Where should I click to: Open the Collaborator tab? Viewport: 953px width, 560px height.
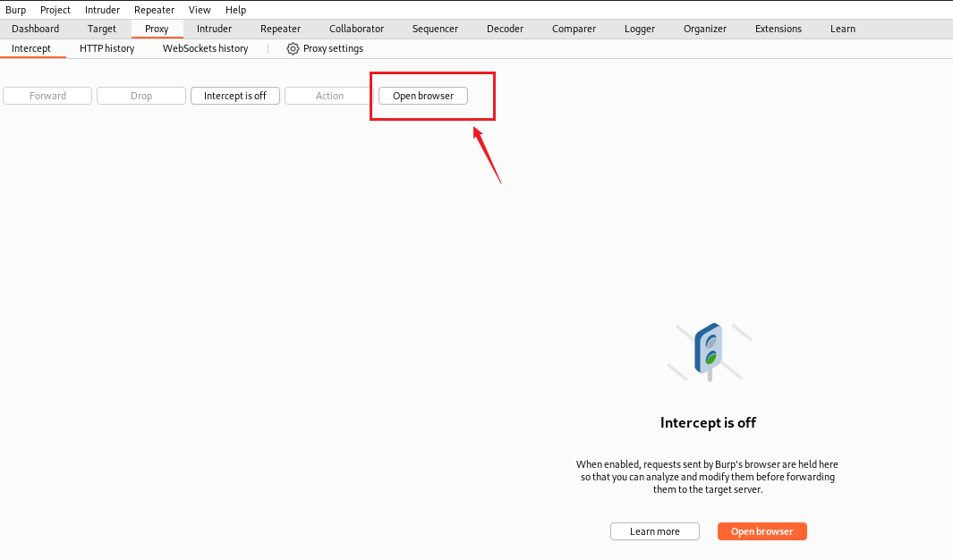357,29
